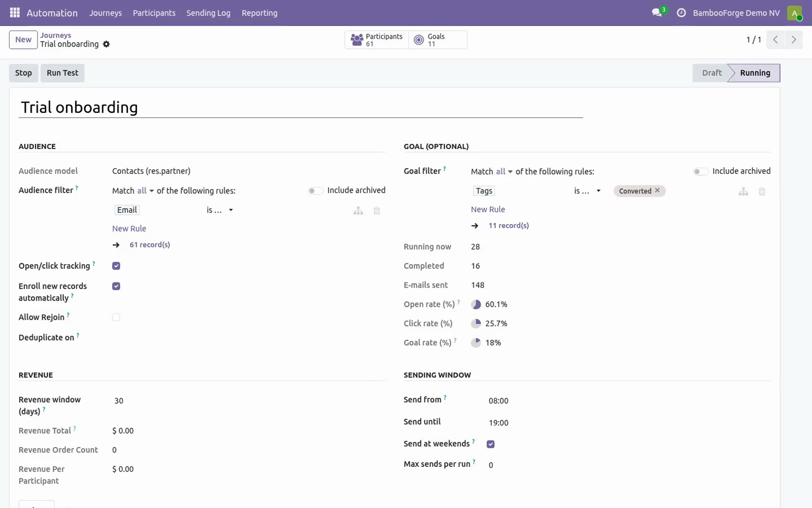Open the Goals stat button

pyautogui.click(x=437, y=40)
